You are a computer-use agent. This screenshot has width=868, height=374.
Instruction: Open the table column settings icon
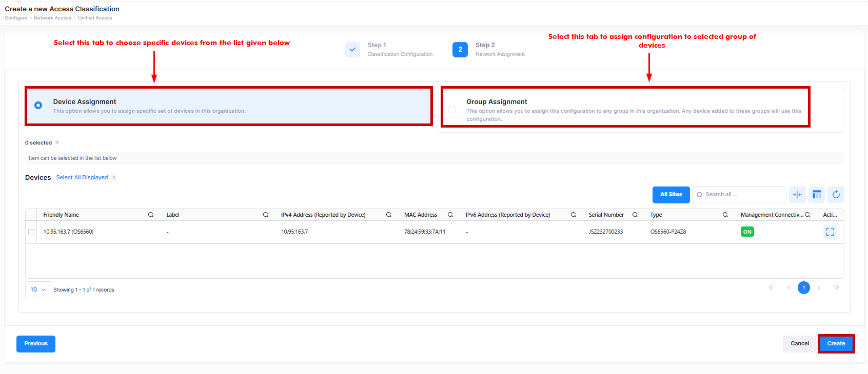[x=817, y=195]
